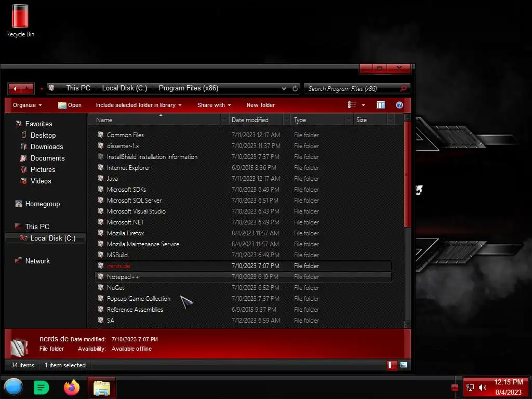Select This PC in address breadcrumb
This screenshot has width=532, height=399.
tap(78, 88)
